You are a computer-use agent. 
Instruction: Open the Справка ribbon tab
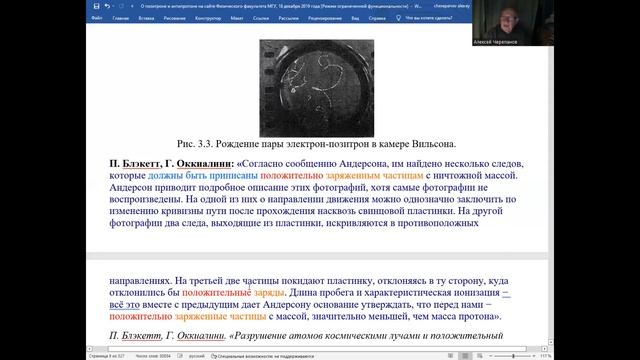377,18
